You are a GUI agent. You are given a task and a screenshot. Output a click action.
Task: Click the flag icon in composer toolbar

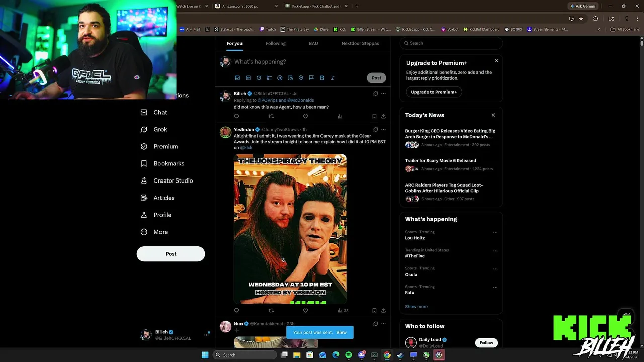tap(311, 78)
